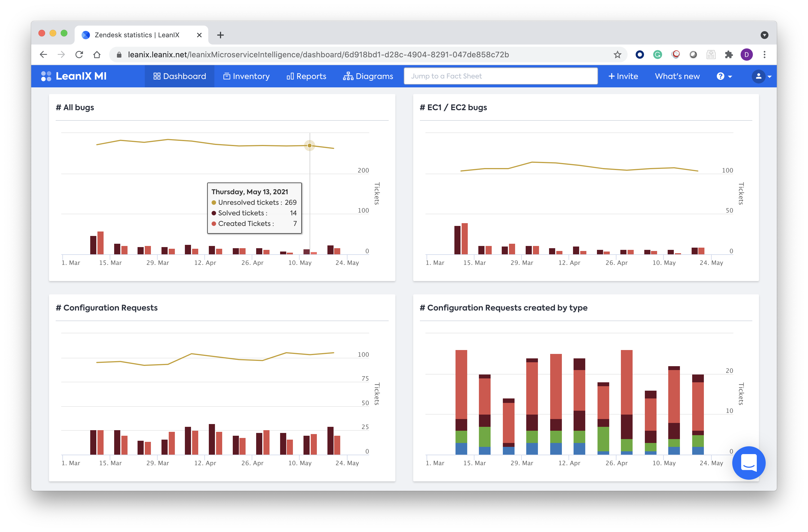The width and height of the screenshot is (808, 532).
Task: Expand the help question-mark dropdown
Action: coord(724,76)
